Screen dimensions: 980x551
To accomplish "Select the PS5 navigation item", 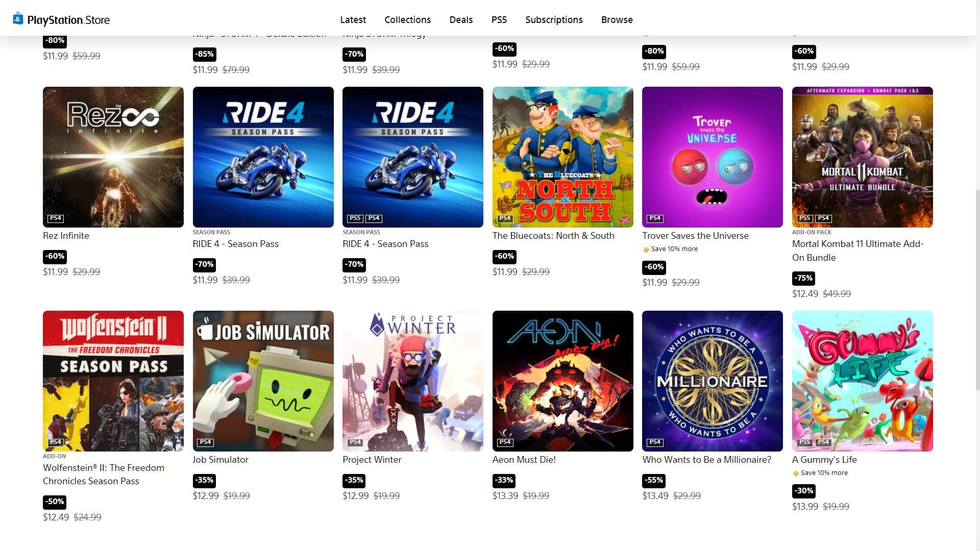I will (x=499, y=19).
